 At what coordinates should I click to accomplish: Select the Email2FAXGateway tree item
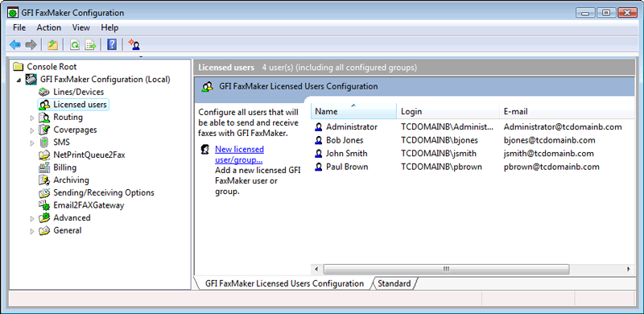[x=89, y=205]
